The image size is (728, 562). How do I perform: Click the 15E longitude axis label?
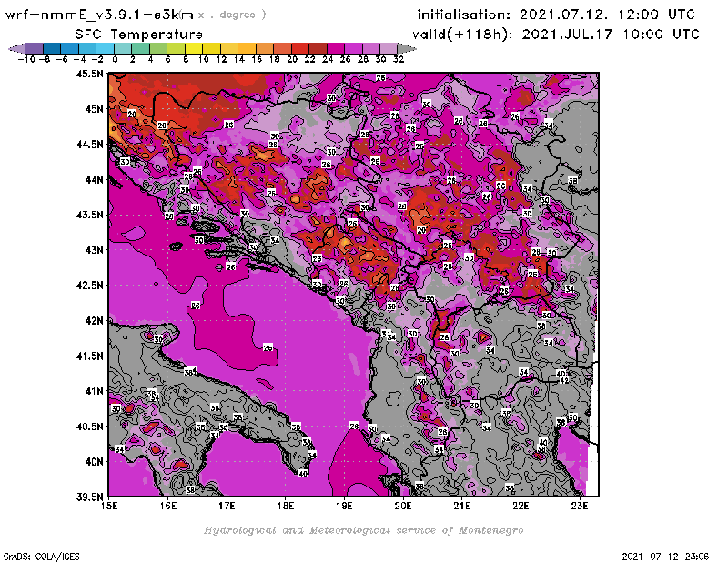tap(109, 506)
